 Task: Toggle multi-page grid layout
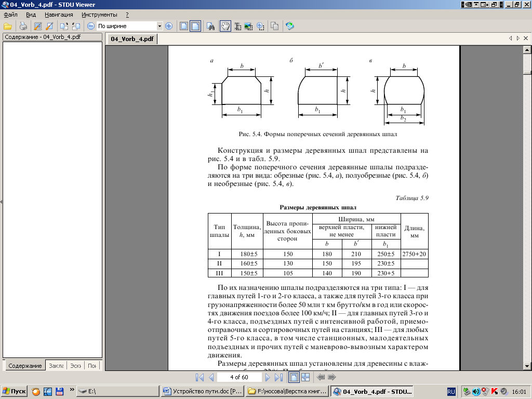305,377
